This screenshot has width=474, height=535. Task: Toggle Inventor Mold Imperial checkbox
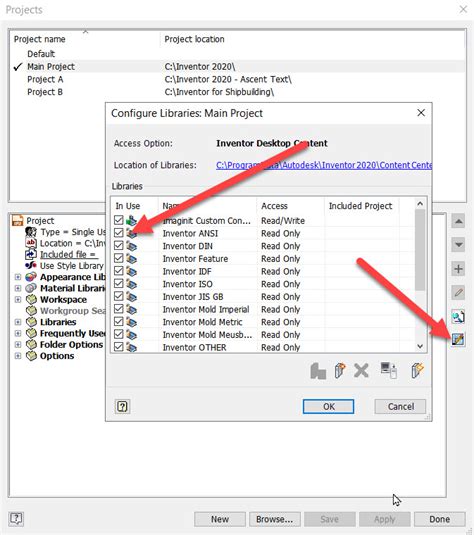119,308
